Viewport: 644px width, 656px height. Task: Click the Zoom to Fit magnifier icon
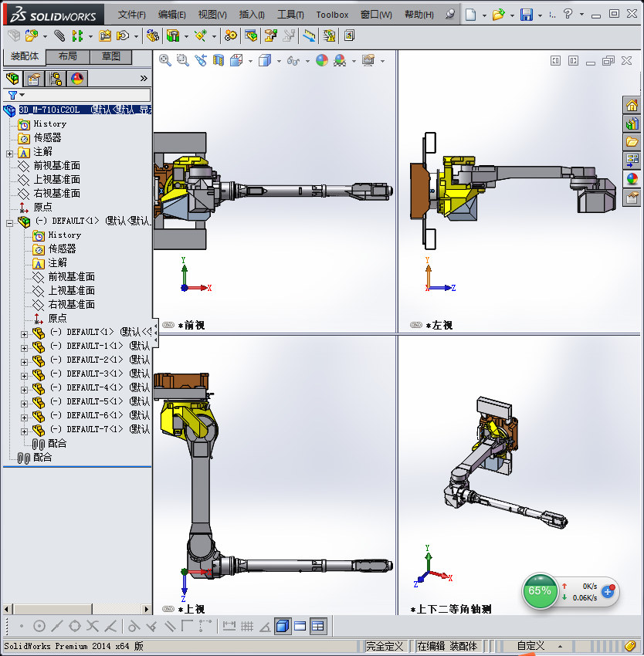165,61
